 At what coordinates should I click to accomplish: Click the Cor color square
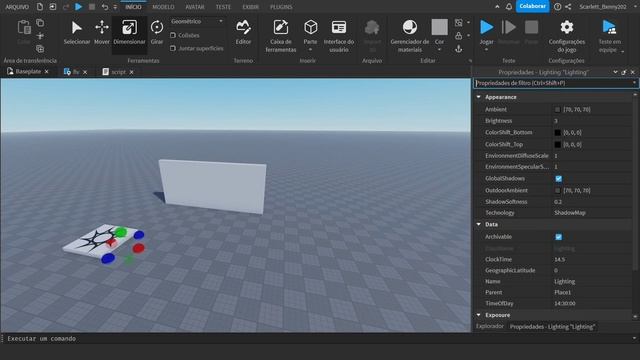pos(439,28)
